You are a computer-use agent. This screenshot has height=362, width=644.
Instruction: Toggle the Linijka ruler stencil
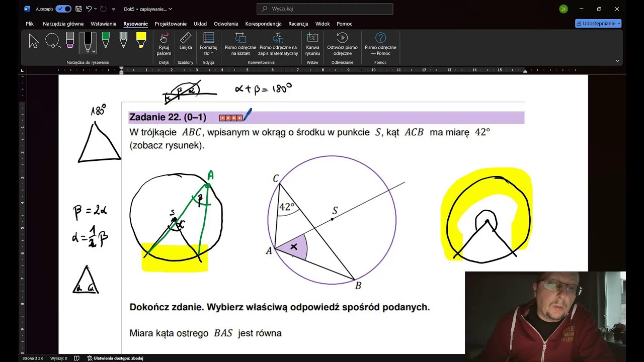186,42
